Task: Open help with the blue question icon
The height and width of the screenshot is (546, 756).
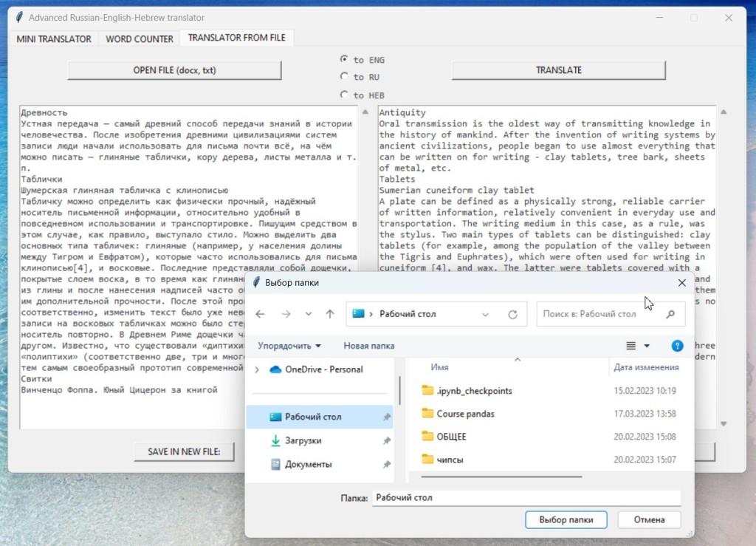Action: tap(677, 345)
